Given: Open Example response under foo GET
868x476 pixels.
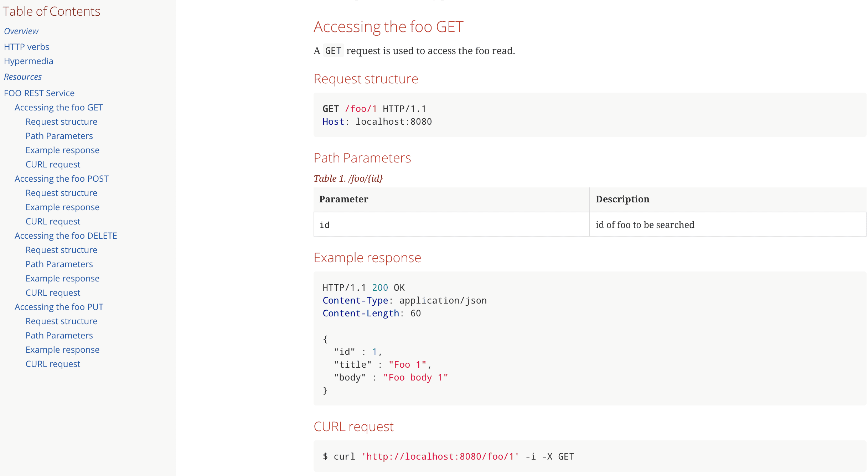Looking at the screenshot, I should point(62,150).
